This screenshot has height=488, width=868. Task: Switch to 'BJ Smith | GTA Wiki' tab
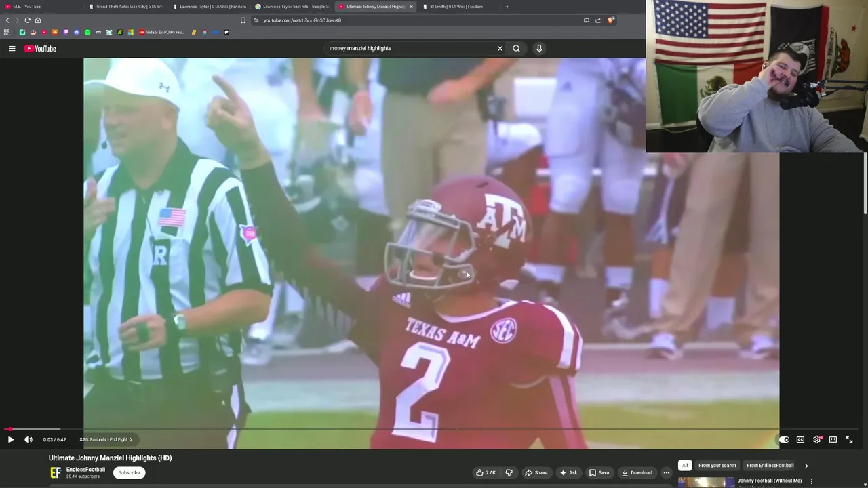click(459, 7)
